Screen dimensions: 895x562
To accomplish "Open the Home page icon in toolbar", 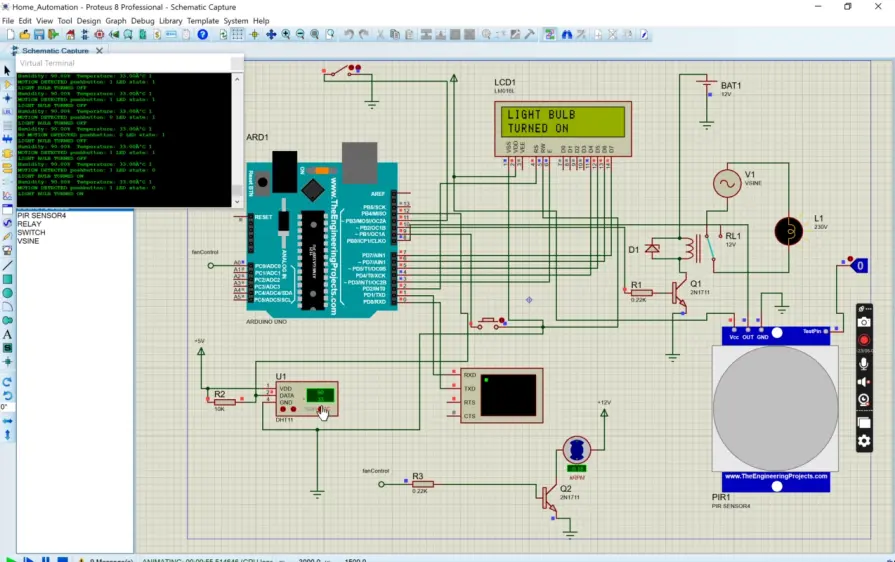I will pos(70,35).
